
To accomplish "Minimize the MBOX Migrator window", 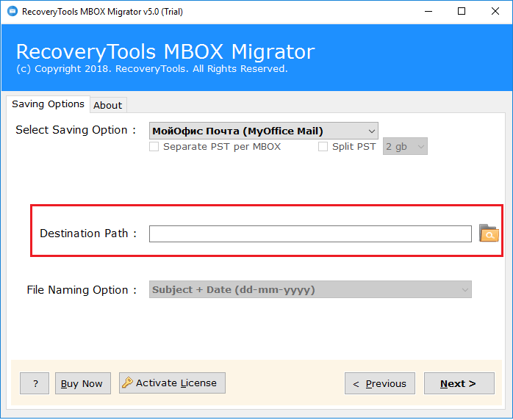I will point(428,12).
